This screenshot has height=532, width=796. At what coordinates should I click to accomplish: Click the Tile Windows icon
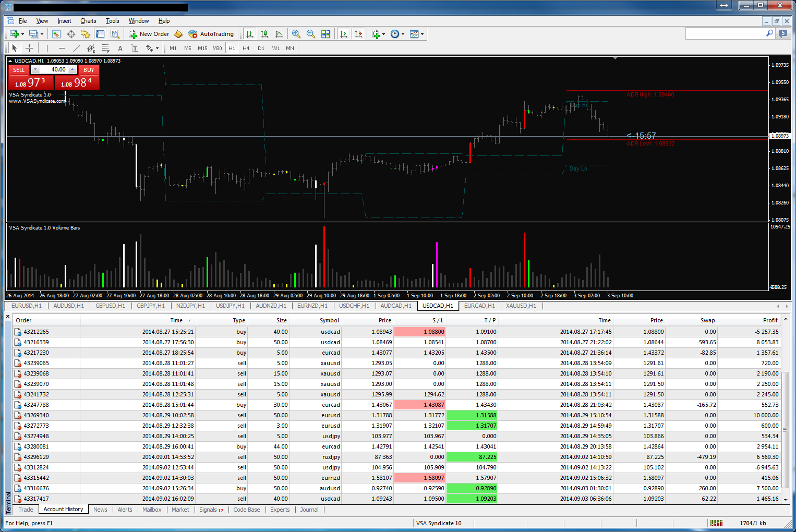click(325, 34)
